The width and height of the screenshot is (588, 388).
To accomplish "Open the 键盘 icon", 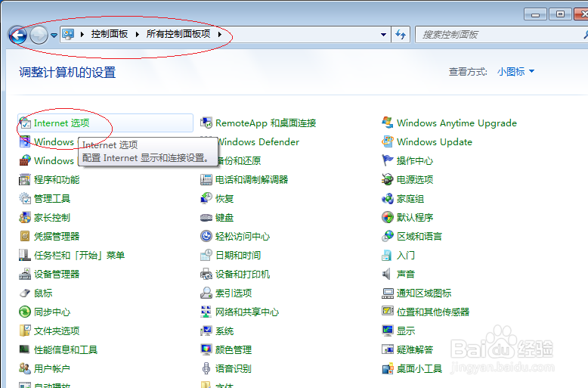I will (206, 217).
